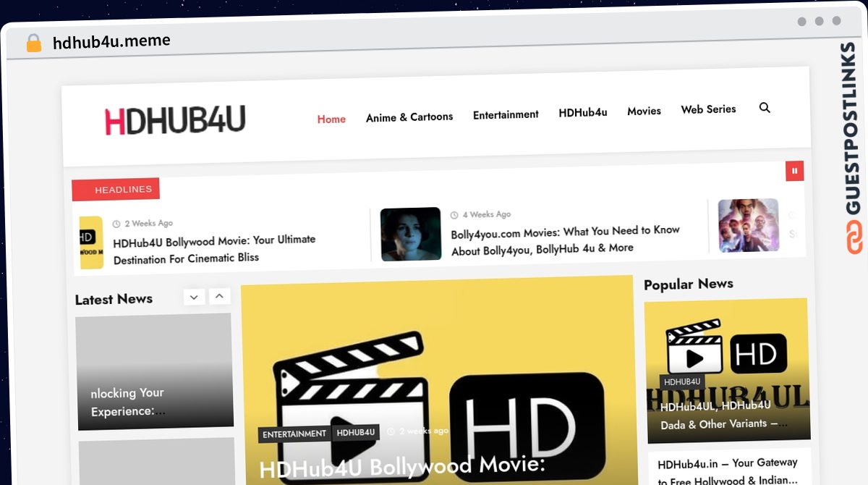Open the Movies menu item

click(x=644, y=111)
